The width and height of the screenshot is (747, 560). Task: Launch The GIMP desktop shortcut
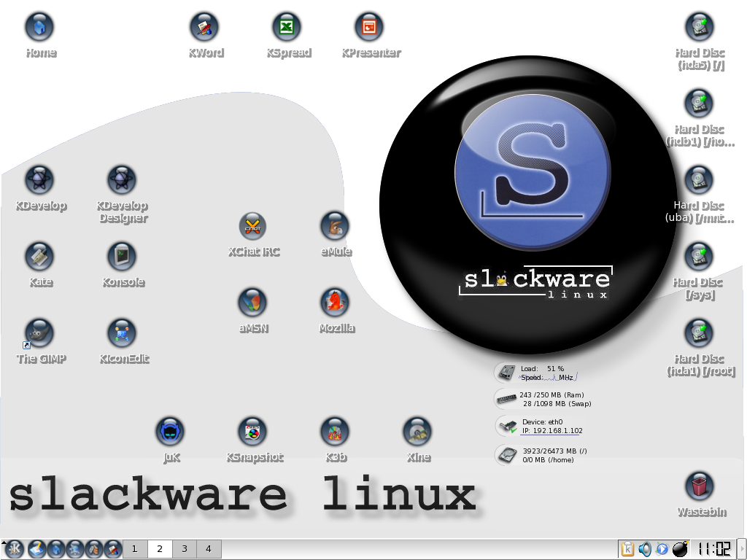[x=39, y=332]
